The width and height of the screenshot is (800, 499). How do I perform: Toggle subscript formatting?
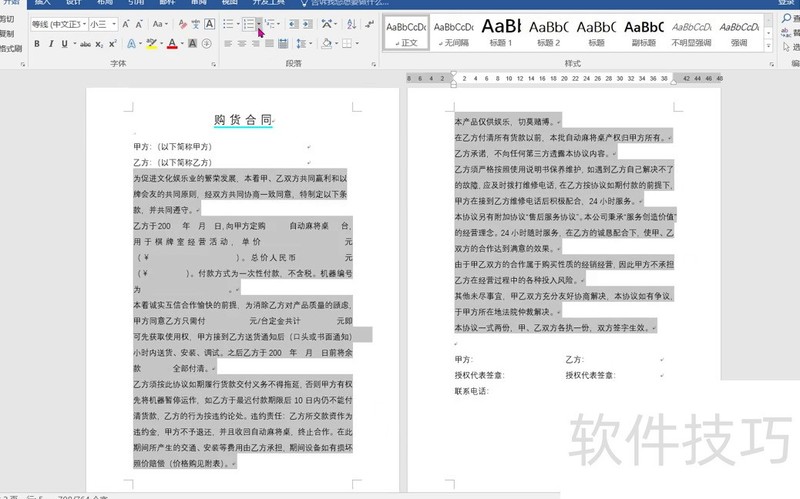[99, 44]
